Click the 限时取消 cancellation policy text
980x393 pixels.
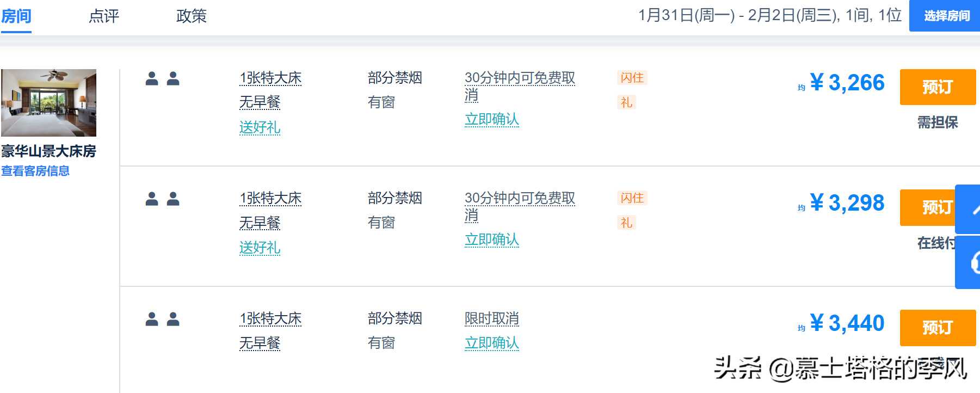(491, 318)
